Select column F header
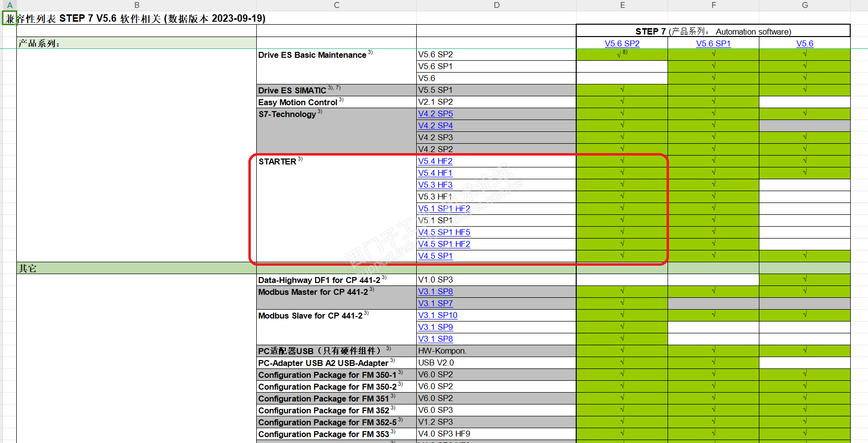 coord(713,5)
